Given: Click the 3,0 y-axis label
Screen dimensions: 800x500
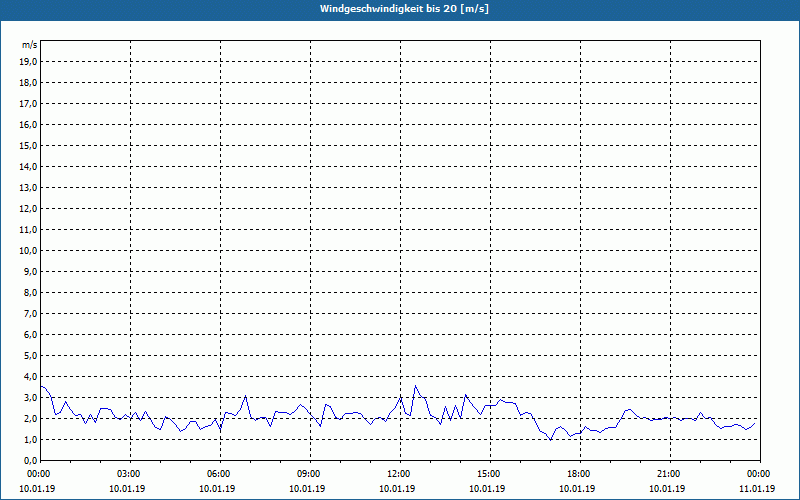Looking at the screenshot, I should click(30, 397).
